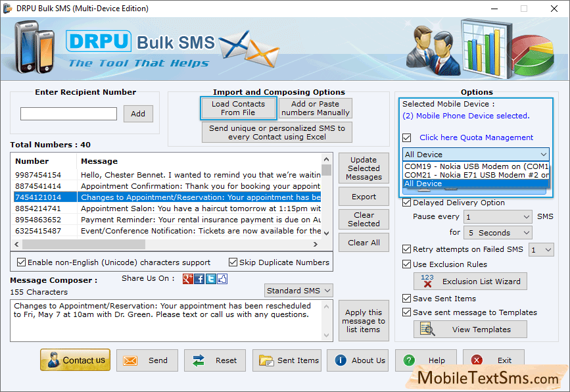The image size is (570, 392).
Task: Click the envelope icon on Send button
Action: 130,360
